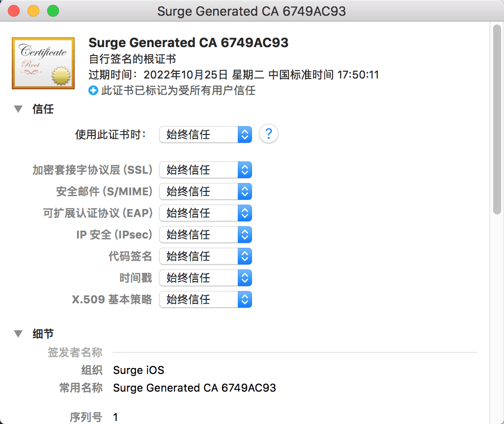Click the green zoom window button
The width and height of the screenshot is (504, 424).
(53, 11)
